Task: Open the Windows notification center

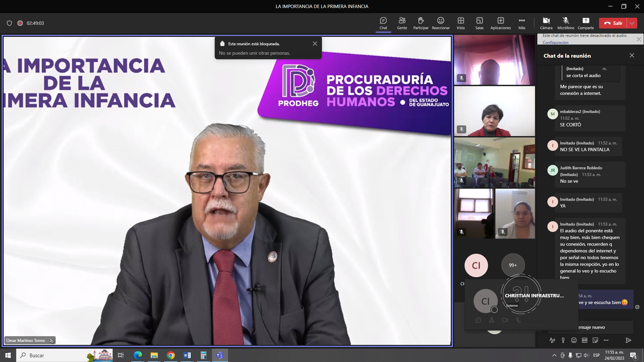Action: coord(633,356)
